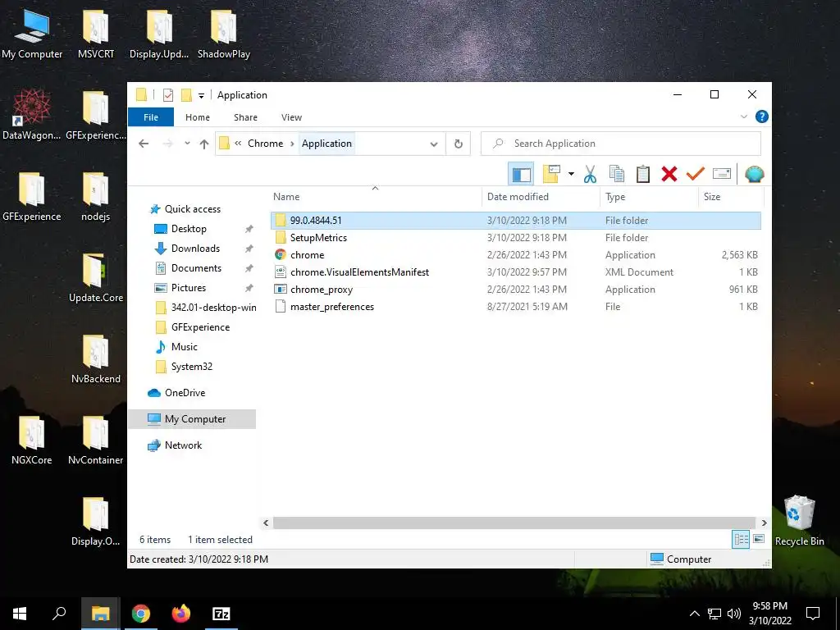The image size is (840, 630).
Task: Click the Paste clipboard icon
Action: [643, 174]
